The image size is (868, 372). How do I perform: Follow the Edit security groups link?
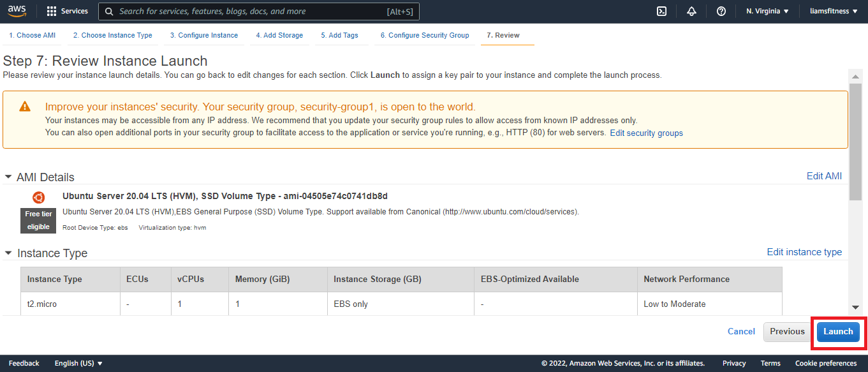(x=646, y=133)
